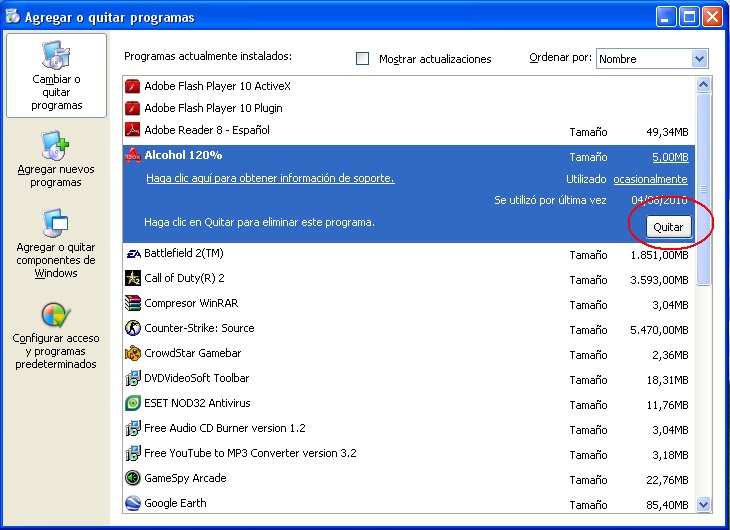Click the 11,76MB size value
This screenshot has width=730, height=530.
pos(667,405)
